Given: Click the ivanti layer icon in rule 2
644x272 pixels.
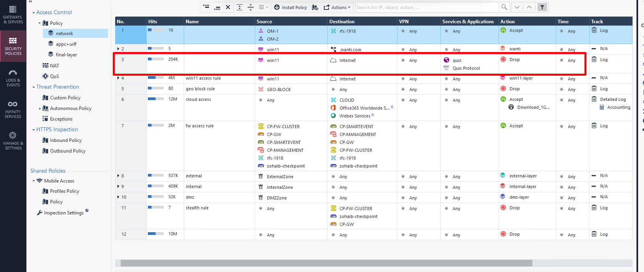Looking at the screenshot, I should pyautogui.click(x=503, y=48).
